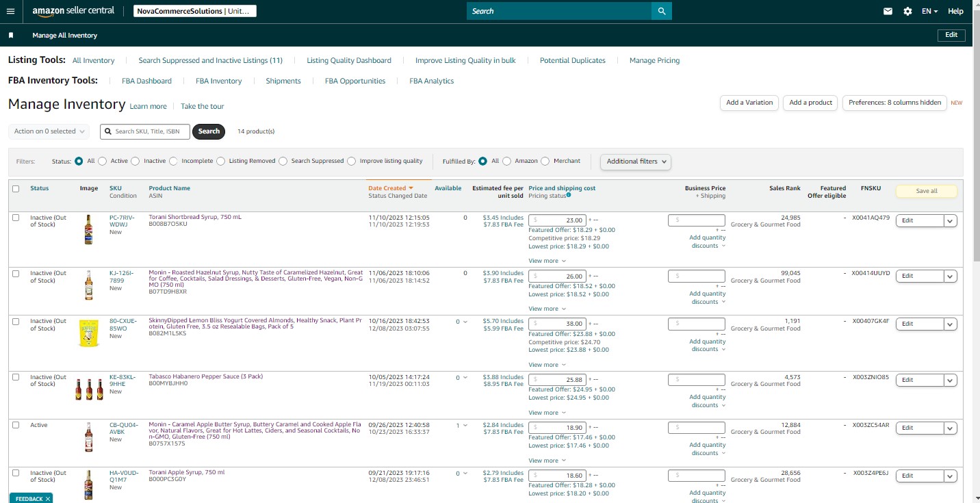Click the bookmark icon beside Manage All Inventory
980x503 pixels.
click(x=11, y=35)
